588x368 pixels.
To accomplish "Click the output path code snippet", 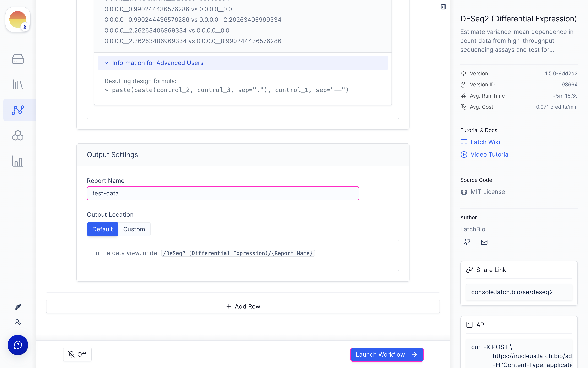I will 238,253.
